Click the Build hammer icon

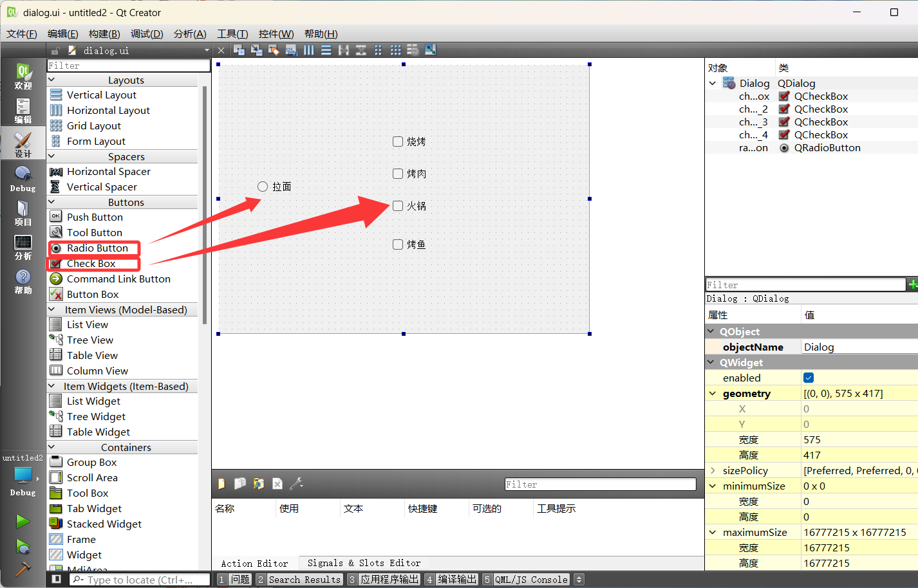click(x=23, y=569)
